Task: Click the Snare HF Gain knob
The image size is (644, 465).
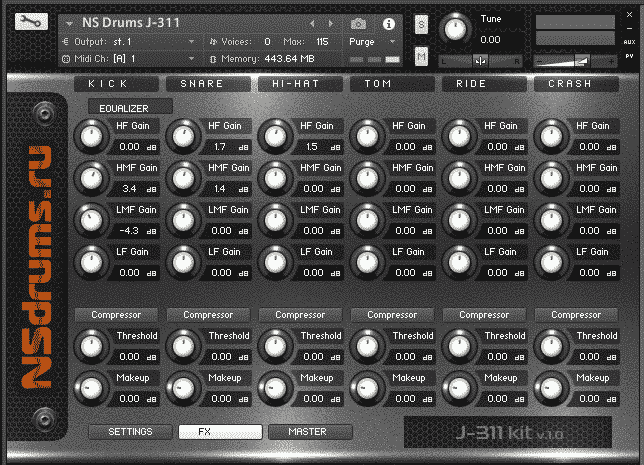Action: point(183,136)
